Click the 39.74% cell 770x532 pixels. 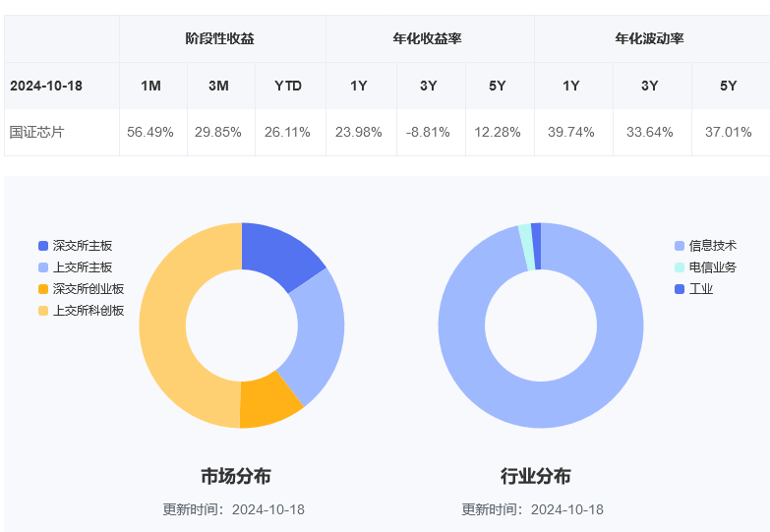coord(571,132)
